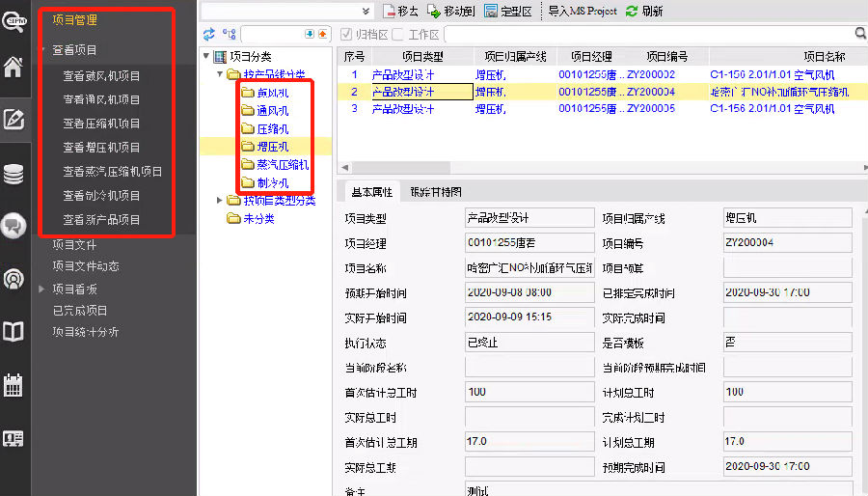Click 导入MS Project toolbar button
This screenshot has height=496, width=868.
(x=583, y=11)
